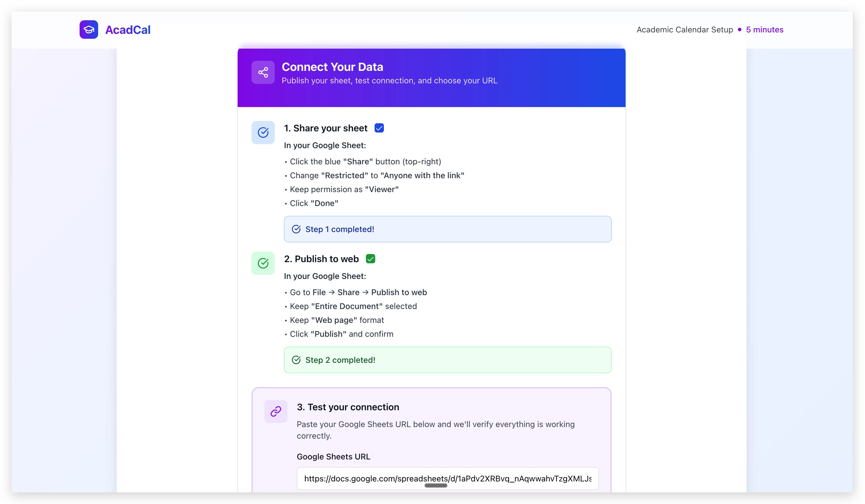865x504 pixels.
Task: Click the check icon inside Step 2 completed banner
Action: [x=296, y=360]
